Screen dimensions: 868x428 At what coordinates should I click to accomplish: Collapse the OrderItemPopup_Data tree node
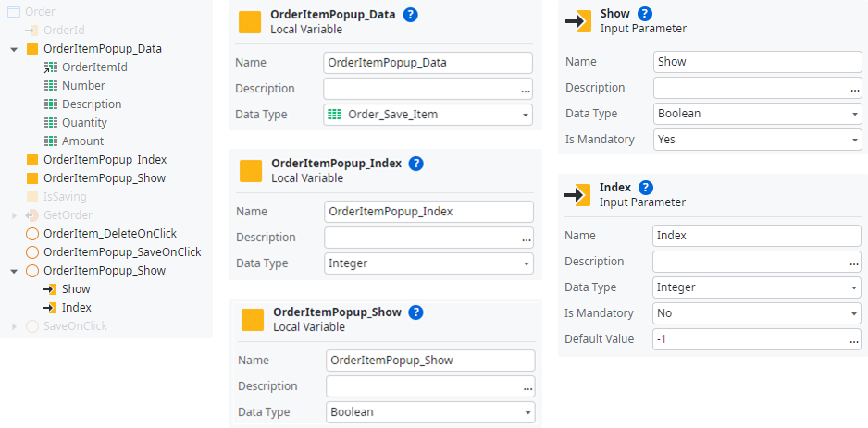click(14, 49)
